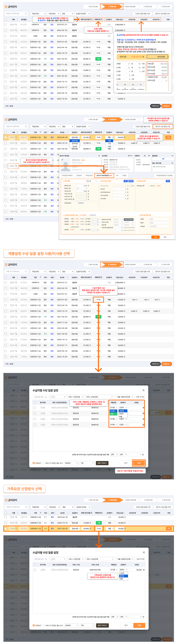Viewport: 177px width, 644px height.
Task: Toggle the select-all checkbox in the topmost screenshot header
Action: pyautogui.click(x=5, y=19)
